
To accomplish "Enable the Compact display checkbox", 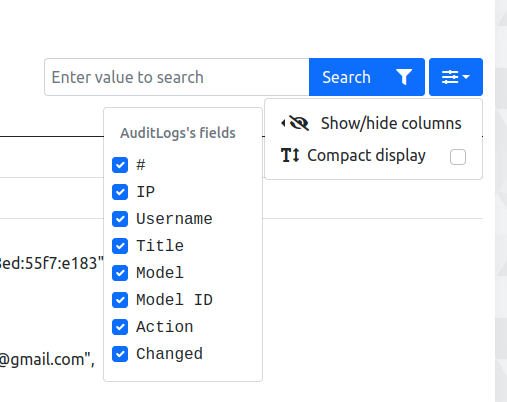I will [x=458, y=157].
